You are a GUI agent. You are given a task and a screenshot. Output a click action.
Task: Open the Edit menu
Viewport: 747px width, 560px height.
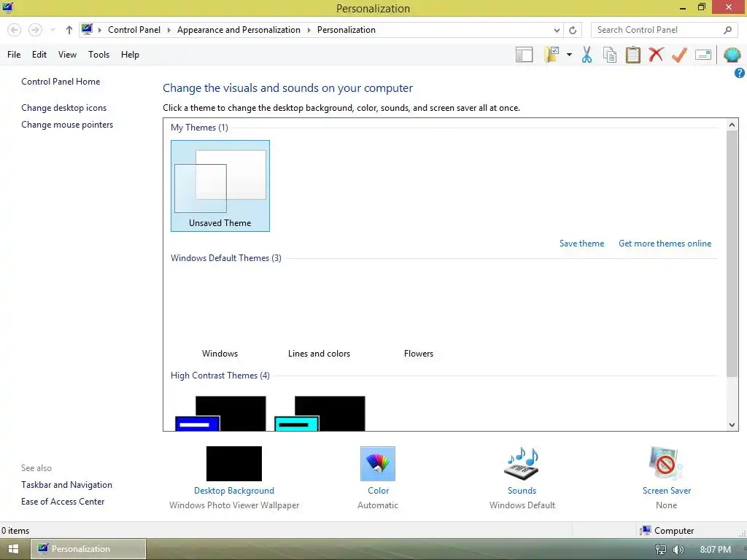(39, 55)
